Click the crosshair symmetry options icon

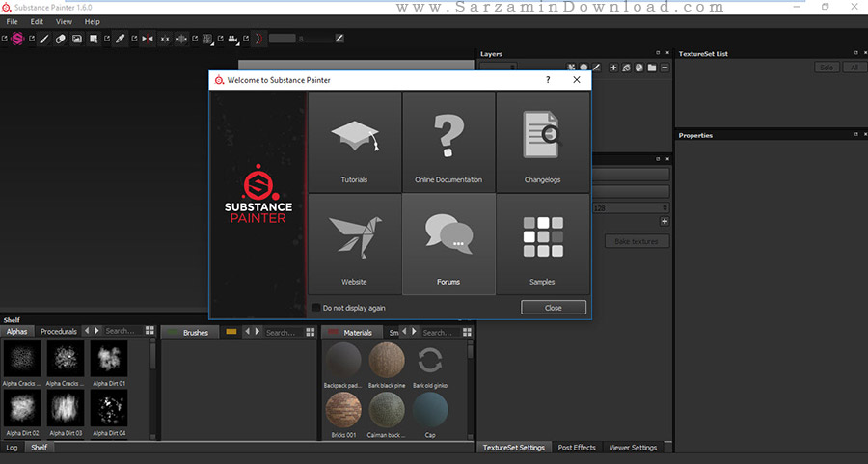[x=181, y=39]
